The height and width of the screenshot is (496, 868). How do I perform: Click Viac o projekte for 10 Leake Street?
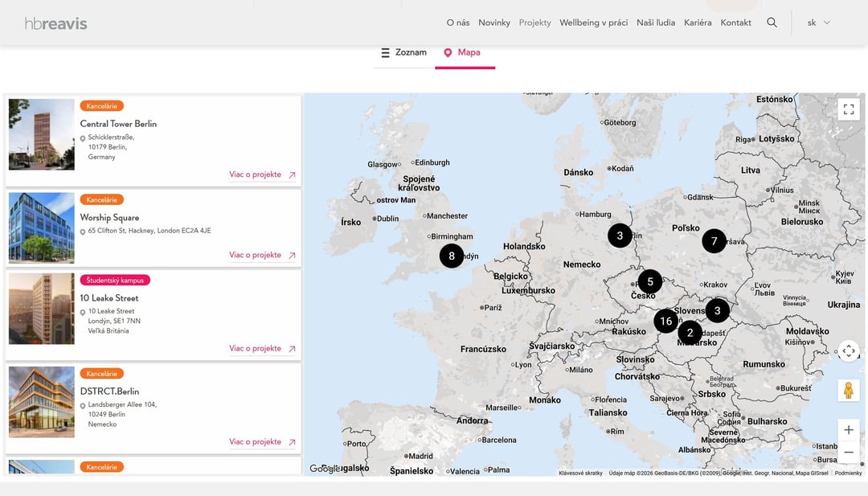256,348
